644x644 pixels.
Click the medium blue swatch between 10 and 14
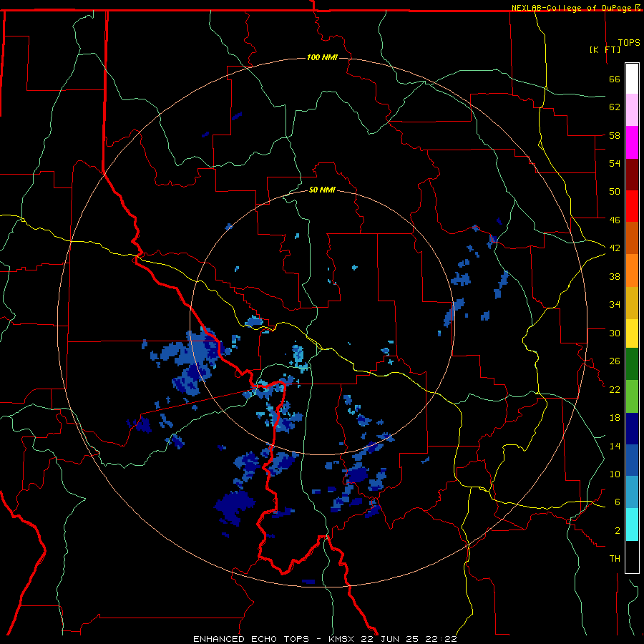(632, 460)
